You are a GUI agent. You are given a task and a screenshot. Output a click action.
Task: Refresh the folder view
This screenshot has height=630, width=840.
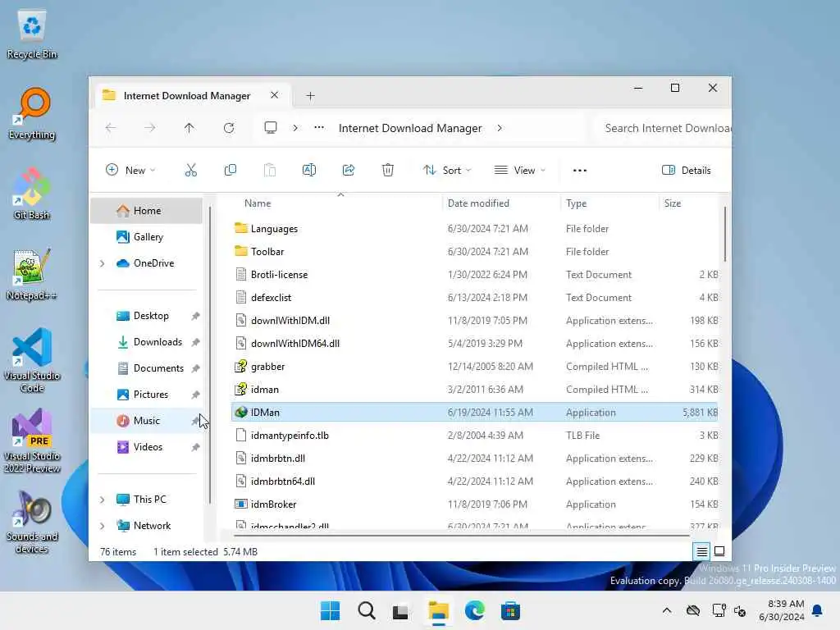229,128
